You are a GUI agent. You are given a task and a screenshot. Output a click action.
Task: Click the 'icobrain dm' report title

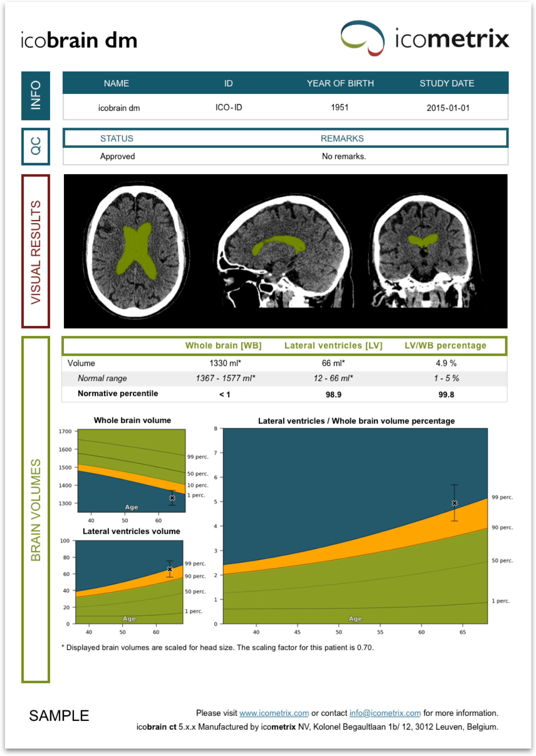click(79, 40)
